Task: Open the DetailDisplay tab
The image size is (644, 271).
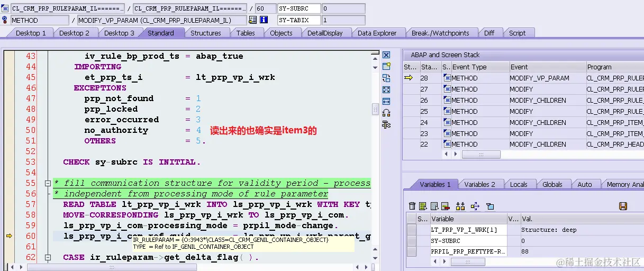Action: tap(325, 33)
